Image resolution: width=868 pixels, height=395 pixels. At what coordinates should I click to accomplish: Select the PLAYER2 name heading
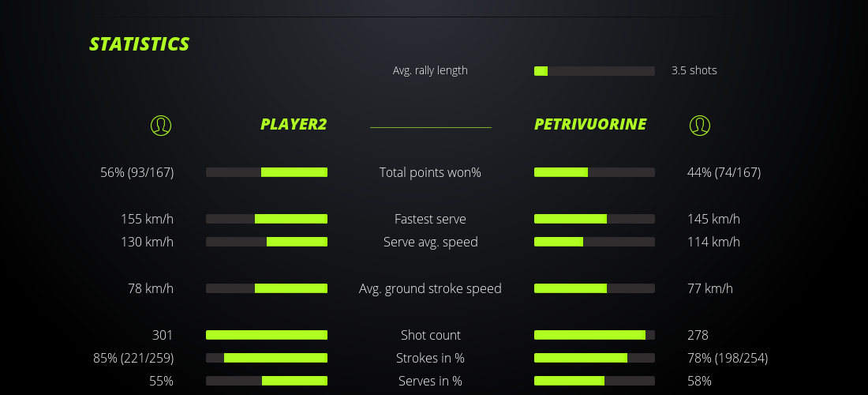click(x=294, y=124)
